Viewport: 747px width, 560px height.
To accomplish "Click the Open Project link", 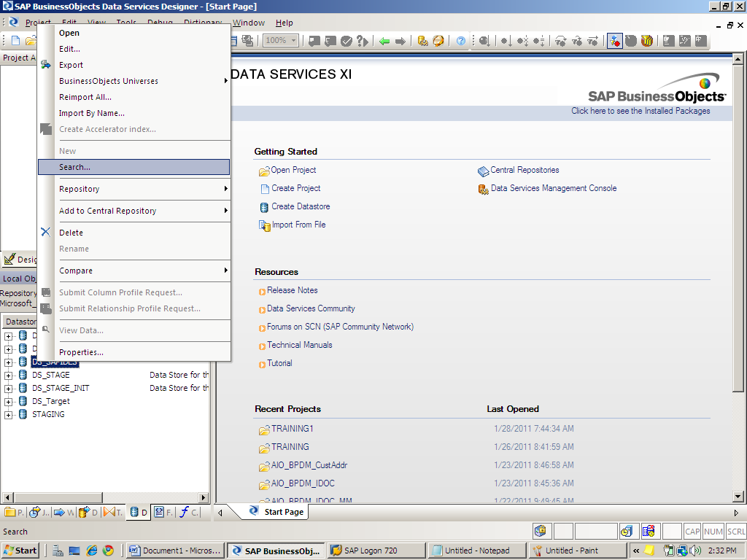I will tap(293, 170).
